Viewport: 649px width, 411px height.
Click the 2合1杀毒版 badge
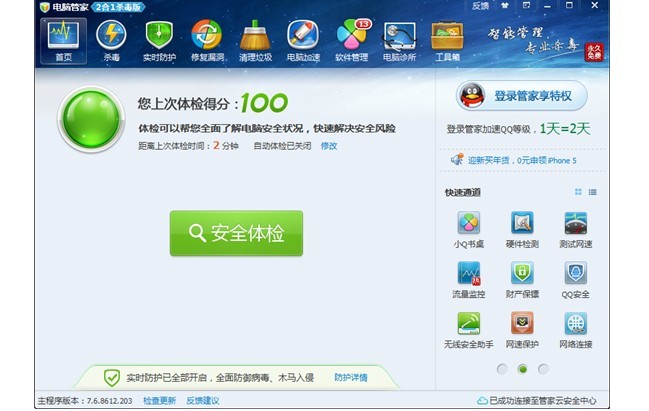[119, 7]
